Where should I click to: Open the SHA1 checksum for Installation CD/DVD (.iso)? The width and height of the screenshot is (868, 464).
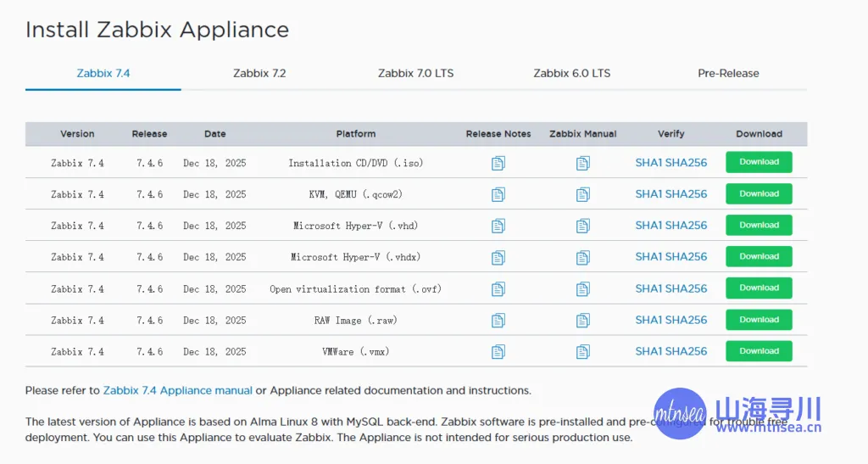(648, 163)
